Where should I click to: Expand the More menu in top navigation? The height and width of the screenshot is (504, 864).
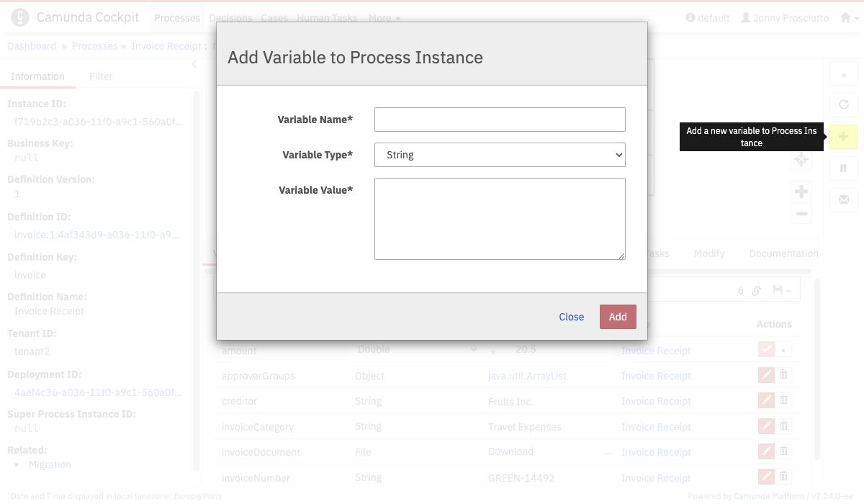pyautogui.click(x=384, y=18)
